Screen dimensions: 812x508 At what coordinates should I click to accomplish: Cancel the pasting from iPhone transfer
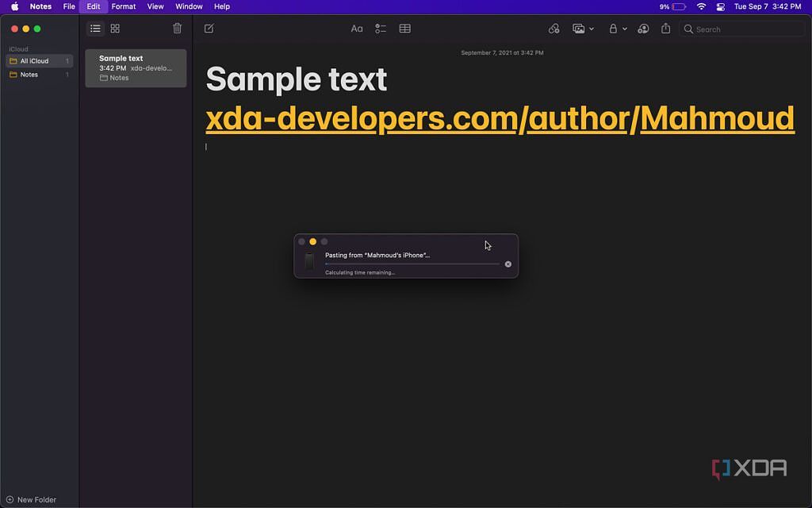[x=508, y=264]
